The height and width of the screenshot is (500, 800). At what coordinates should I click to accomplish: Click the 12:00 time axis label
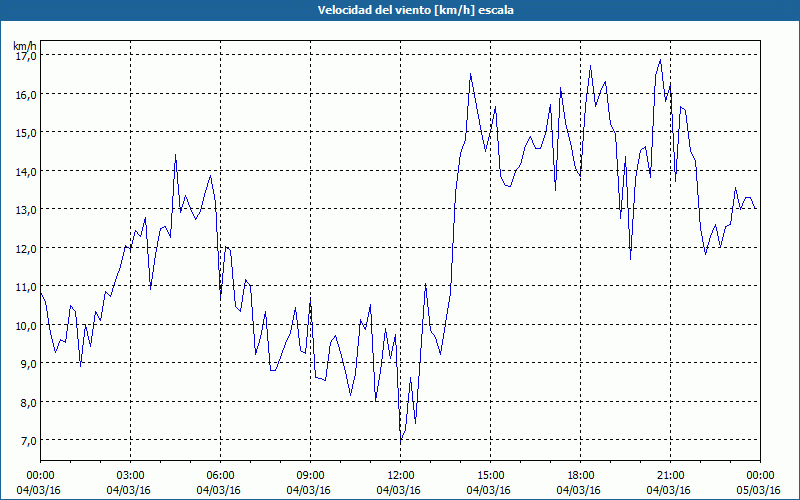[x=401, y=476]
